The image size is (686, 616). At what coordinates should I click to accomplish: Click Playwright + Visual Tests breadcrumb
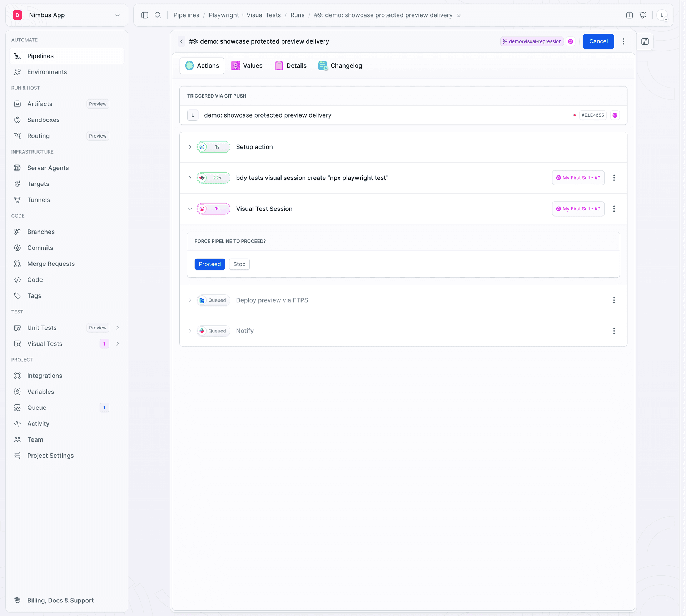point(245,15)
